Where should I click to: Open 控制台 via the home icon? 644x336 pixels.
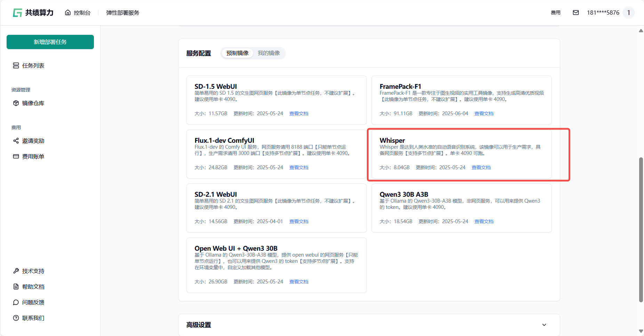click(x=68, y=13)
